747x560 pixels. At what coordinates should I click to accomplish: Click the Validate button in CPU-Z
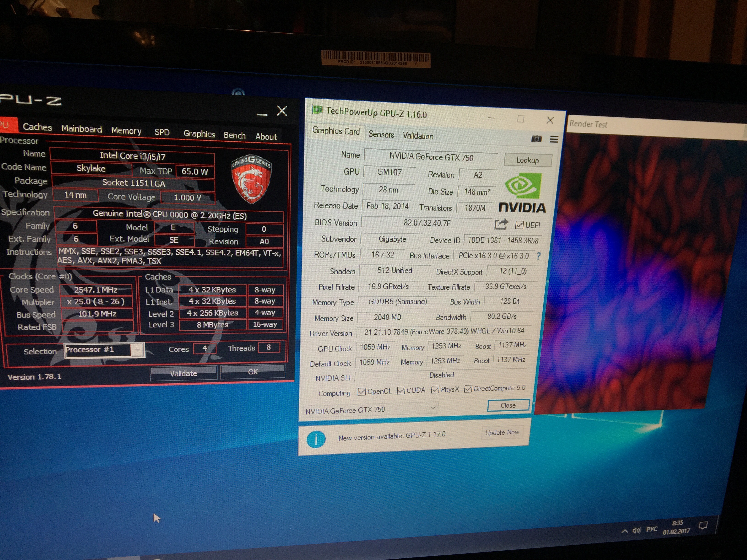[x=183, y=373]
